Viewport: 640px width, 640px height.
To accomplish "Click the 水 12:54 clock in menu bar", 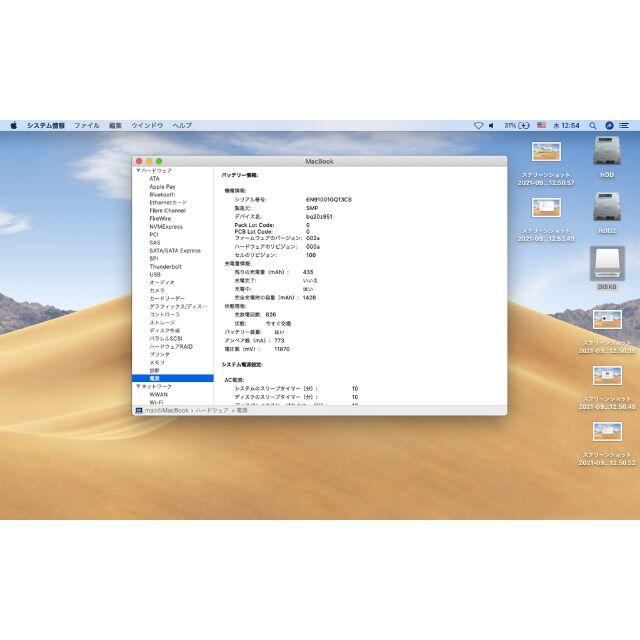I will click(x=566, y=125).
